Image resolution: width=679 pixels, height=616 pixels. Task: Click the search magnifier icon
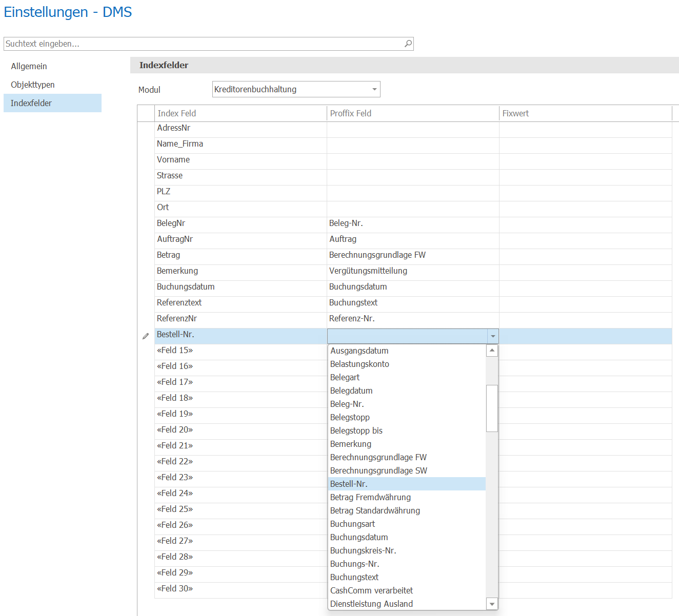point(408,44)
